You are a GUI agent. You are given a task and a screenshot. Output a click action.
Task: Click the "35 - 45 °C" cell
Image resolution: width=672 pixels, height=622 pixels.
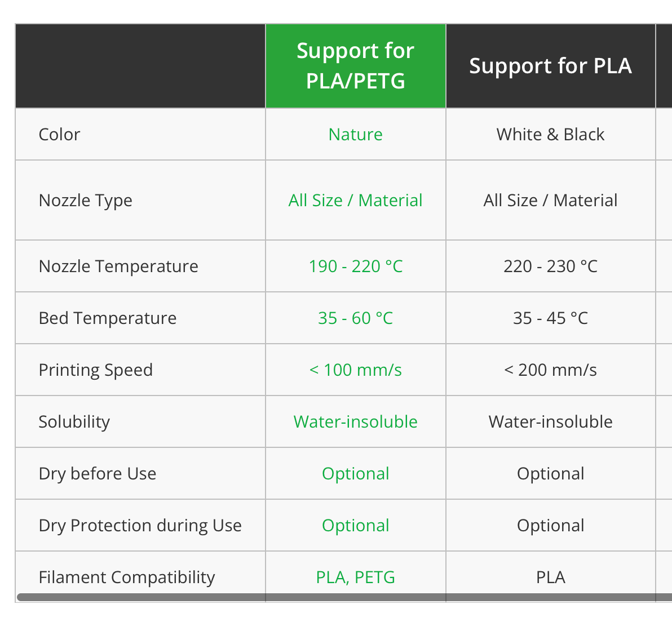tap(550, 318)
